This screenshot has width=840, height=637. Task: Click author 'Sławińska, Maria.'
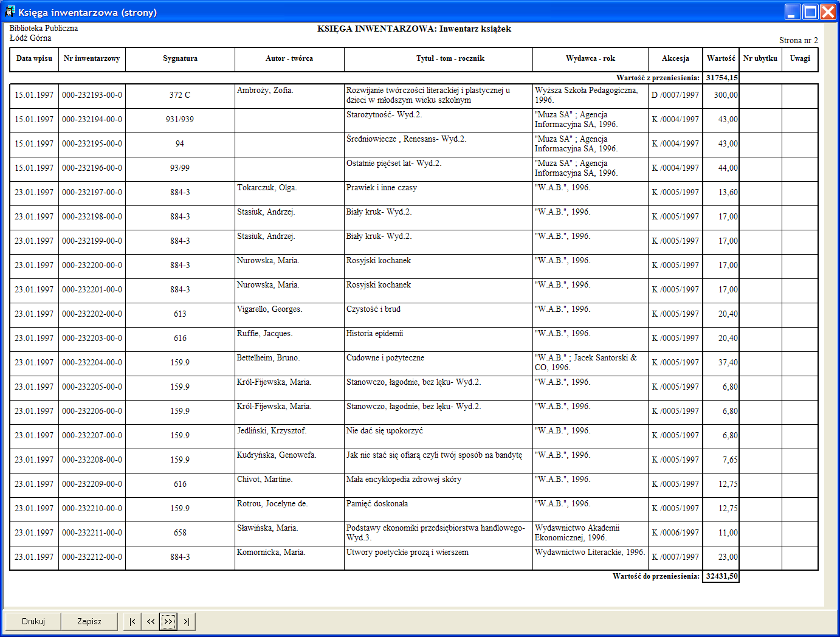click(x=267, y=528)
